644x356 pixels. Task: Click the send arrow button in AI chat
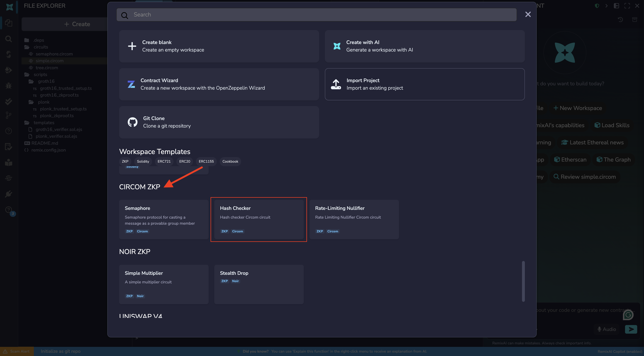click(x=631, y=329)
